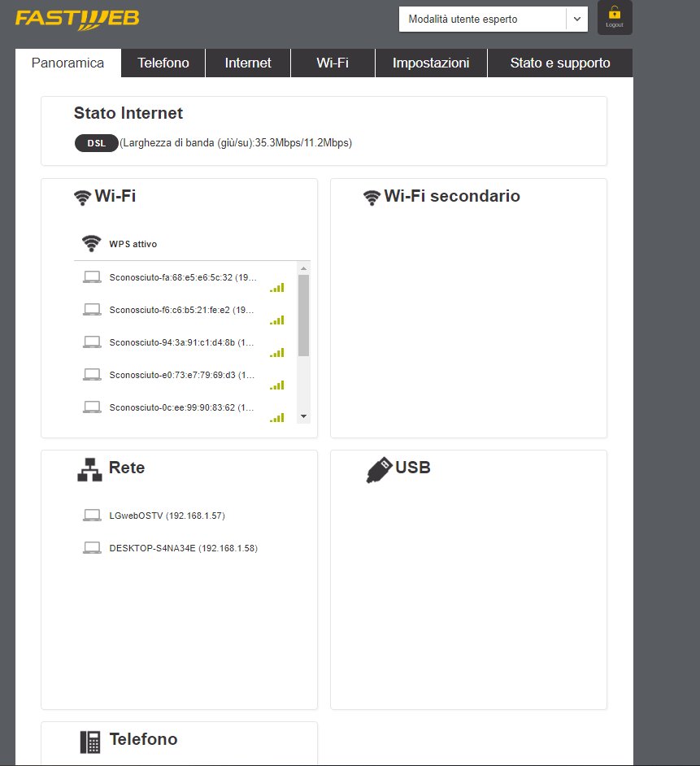
Task: Select device Sconosciuto-fa:68:e5:e6:5c:32
Action: (x=183, y=277)
